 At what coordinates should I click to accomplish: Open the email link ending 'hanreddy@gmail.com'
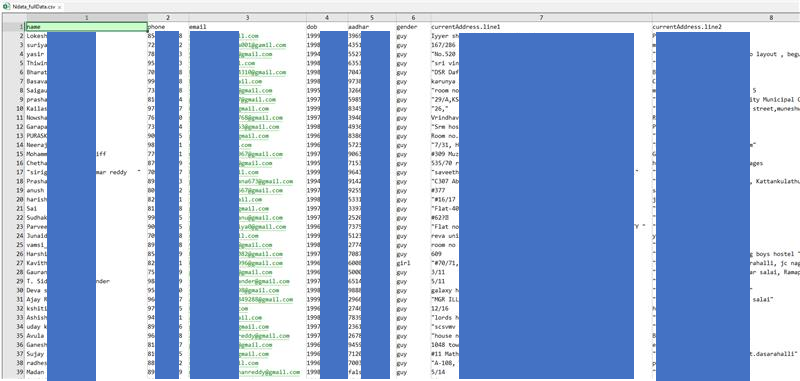click(269, 372)
